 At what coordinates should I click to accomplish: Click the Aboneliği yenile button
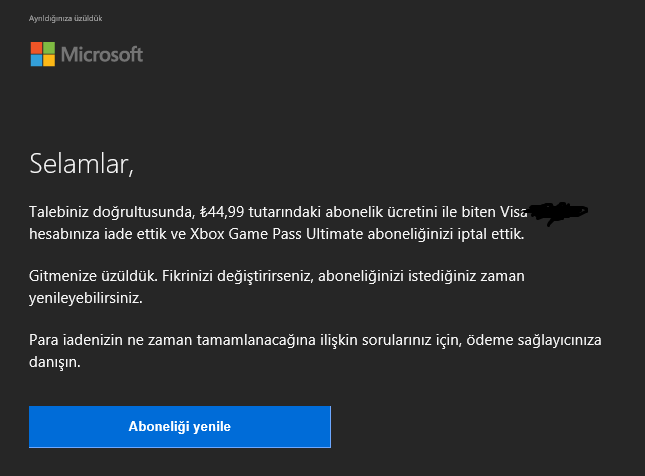pyautogui.click(x=180, y=427)
